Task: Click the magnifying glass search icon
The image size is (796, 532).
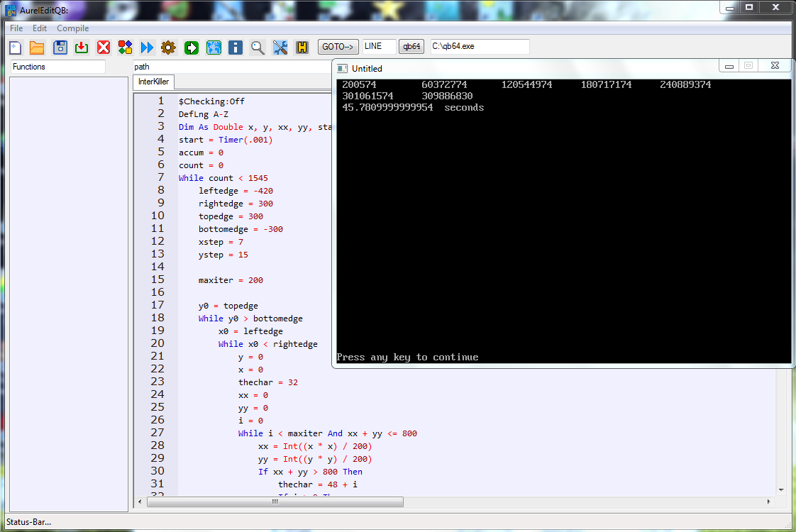Action: pos(258,48)
